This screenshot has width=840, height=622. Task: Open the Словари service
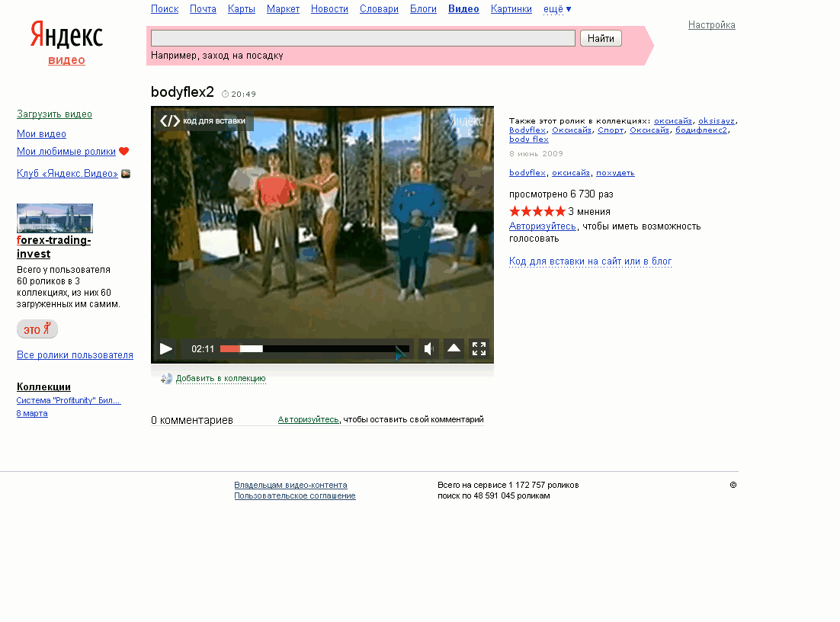click(x=379, y=9)
